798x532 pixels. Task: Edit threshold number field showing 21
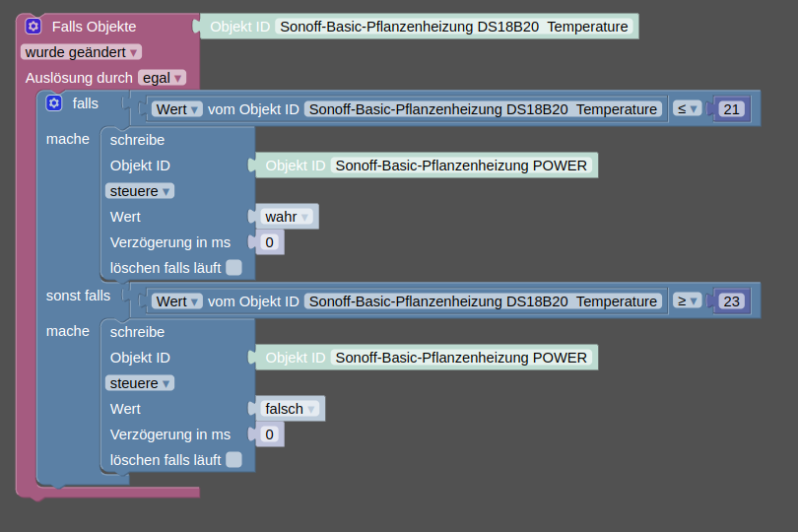pos(732,109)
